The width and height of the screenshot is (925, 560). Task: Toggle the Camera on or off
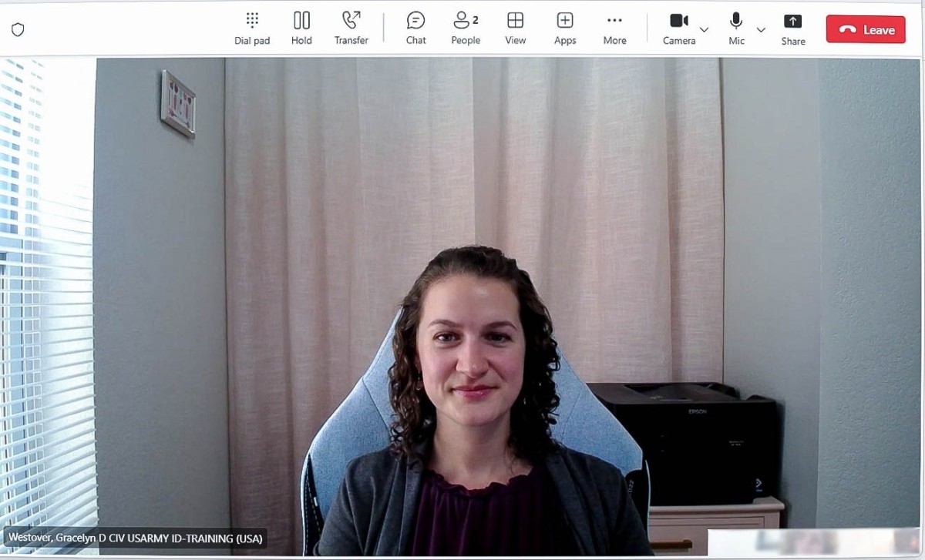(x=678, y=29)
